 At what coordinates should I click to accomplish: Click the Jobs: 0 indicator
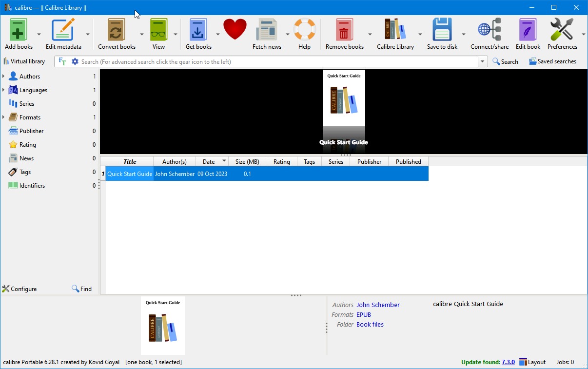pyautogui.click(x=565, y=362)
